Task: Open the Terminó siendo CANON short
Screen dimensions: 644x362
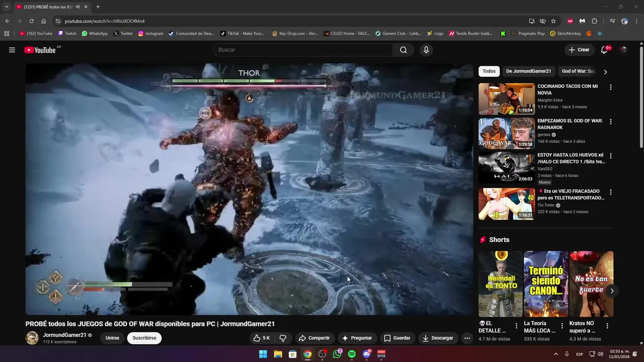Action: (x=546, y=284)
